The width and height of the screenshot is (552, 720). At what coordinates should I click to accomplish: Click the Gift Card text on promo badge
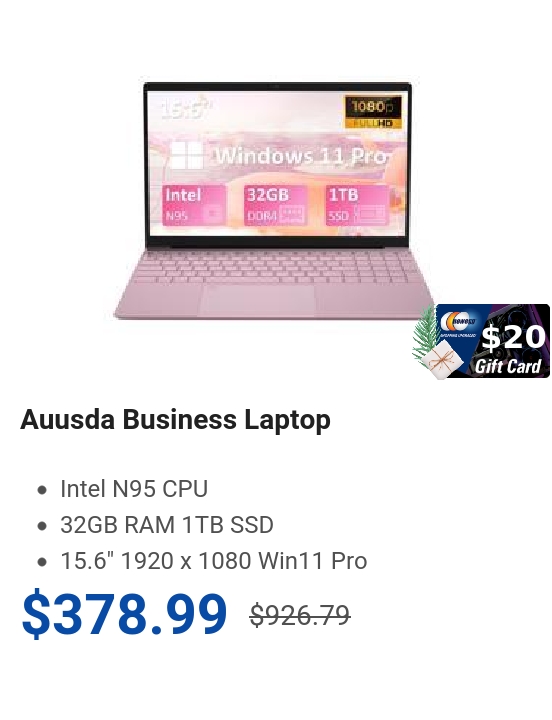pos(508,366)
